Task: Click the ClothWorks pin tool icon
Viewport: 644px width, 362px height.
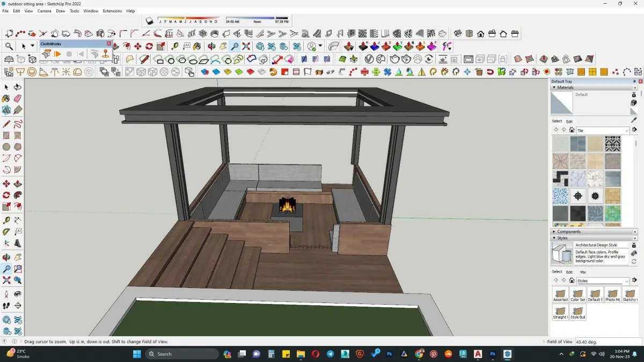Action: pyautogui.click(x=106, y=54)
